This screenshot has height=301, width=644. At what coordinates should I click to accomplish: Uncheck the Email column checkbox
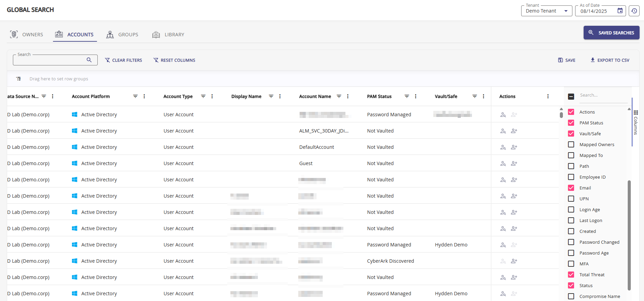coord(571,188)
